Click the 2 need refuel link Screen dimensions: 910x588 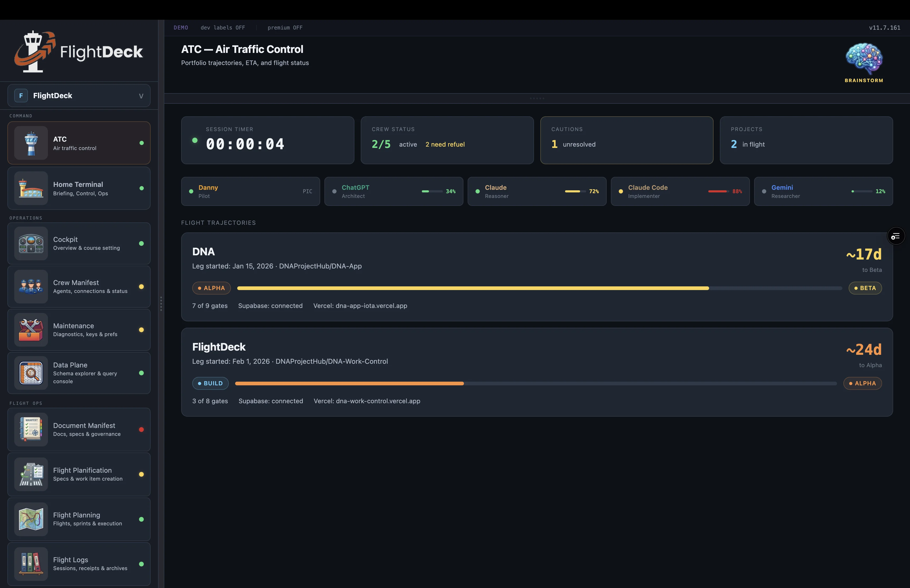pyautogui.click(x=445, y=144)
